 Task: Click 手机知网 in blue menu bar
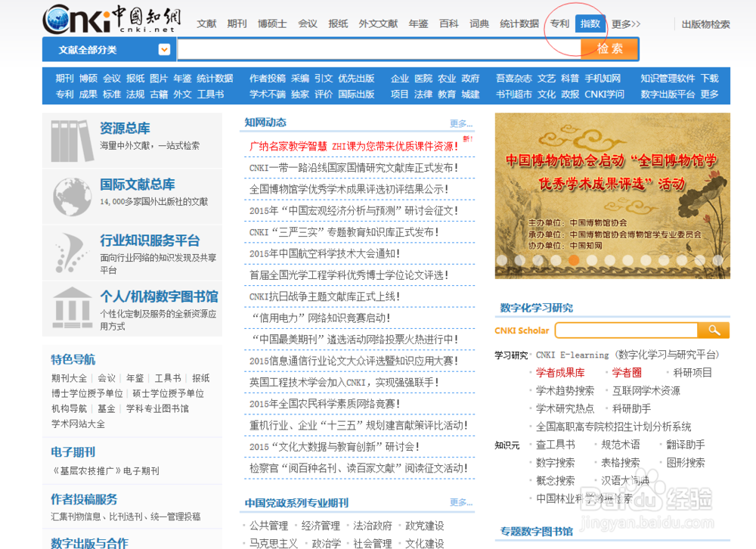603,78
